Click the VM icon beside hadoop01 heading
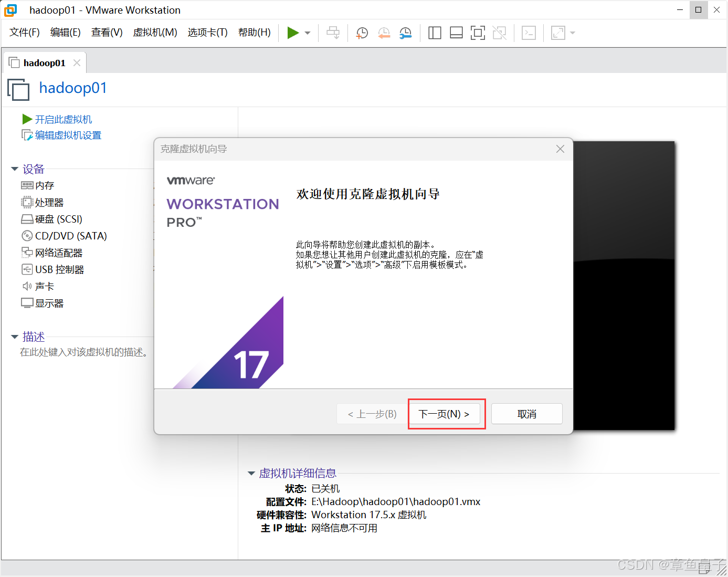The image size is (728, 577). coord(19,89)
